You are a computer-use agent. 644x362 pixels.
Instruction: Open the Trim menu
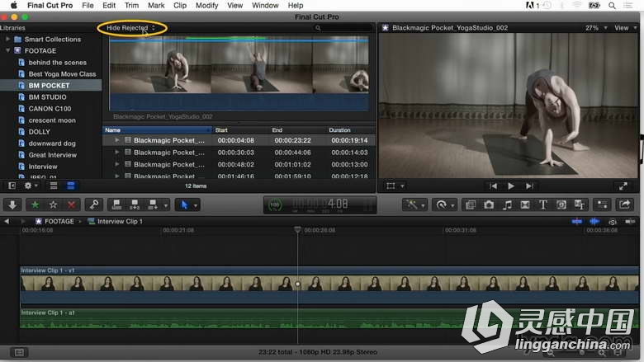coord(131,5)
